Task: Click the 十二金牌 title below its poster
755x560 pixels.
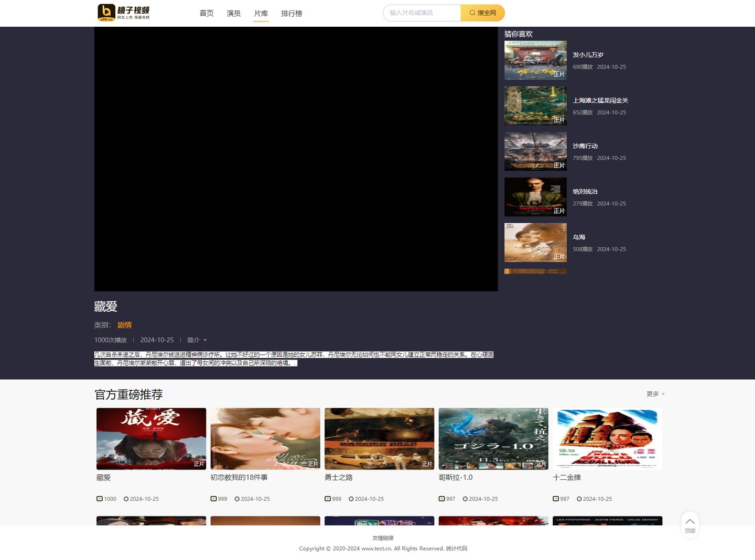Action: click(567, 477)
